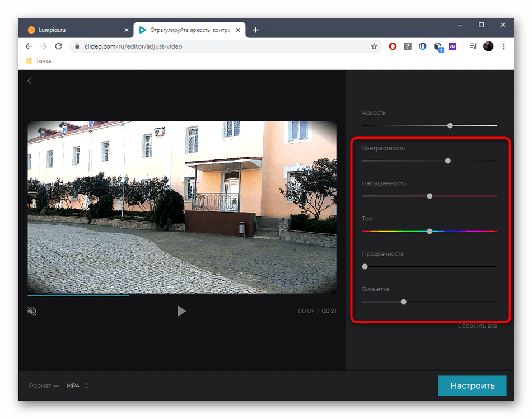
Task: Open the blue globe extension icon
Action: [x=422, y=46]
